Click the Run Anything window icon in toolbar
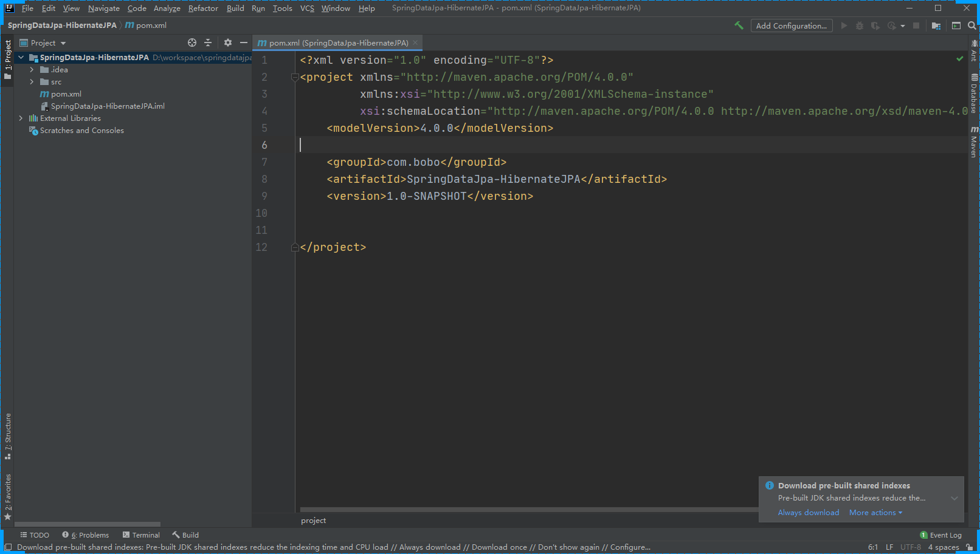Screen dimensions: 980x554 click(956, 26)
